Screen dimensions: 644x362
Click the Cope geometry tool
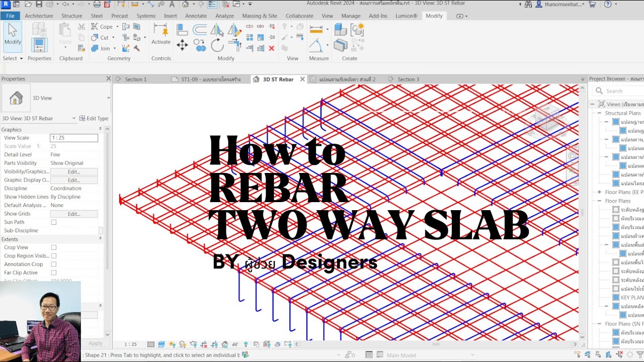tap(102, 27)
